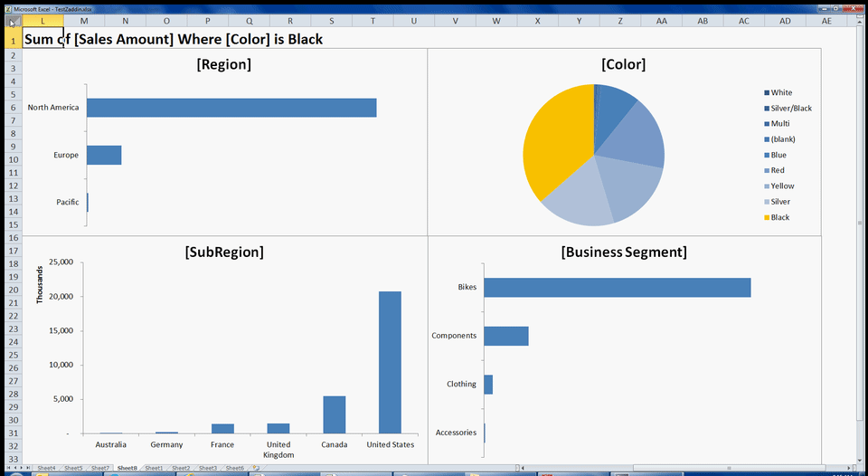Select the active Sheet8 tab
Viewport: 868px width, 476px height.
[x=127, y=468]
